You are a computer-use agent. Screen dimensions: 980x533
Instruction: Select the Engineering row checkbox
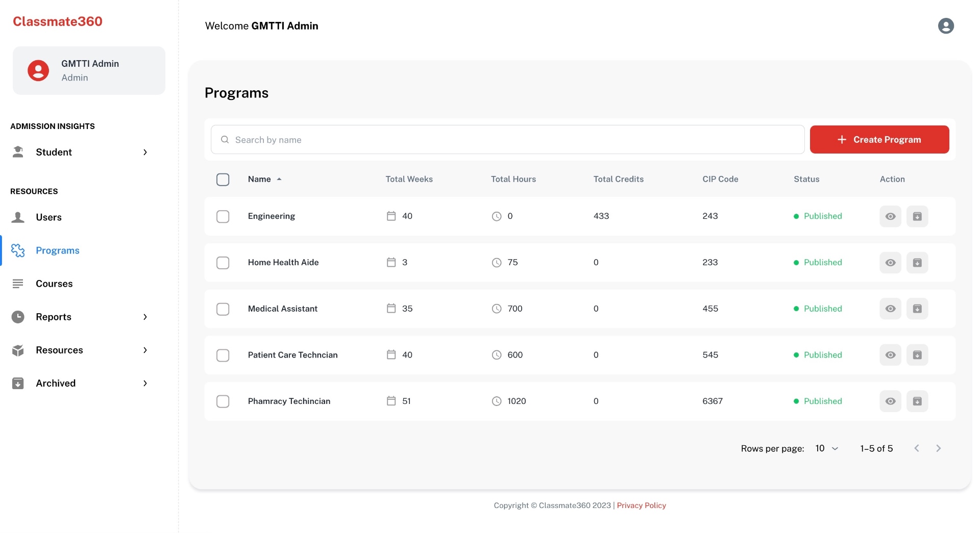(223, 217)
